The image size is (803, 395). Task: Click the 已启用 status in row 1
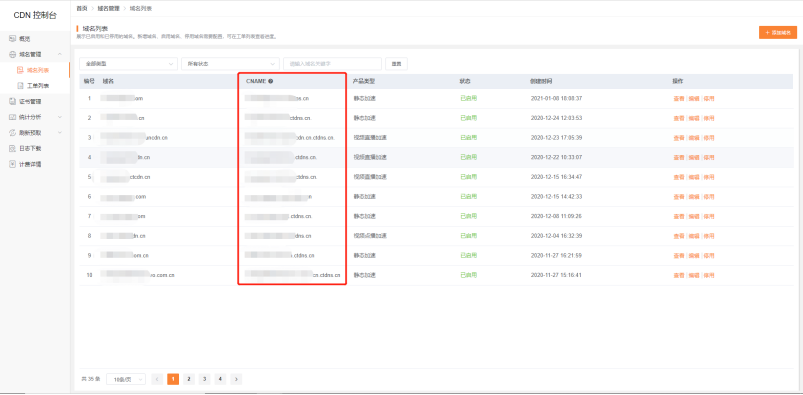click(x=469, y=98)
